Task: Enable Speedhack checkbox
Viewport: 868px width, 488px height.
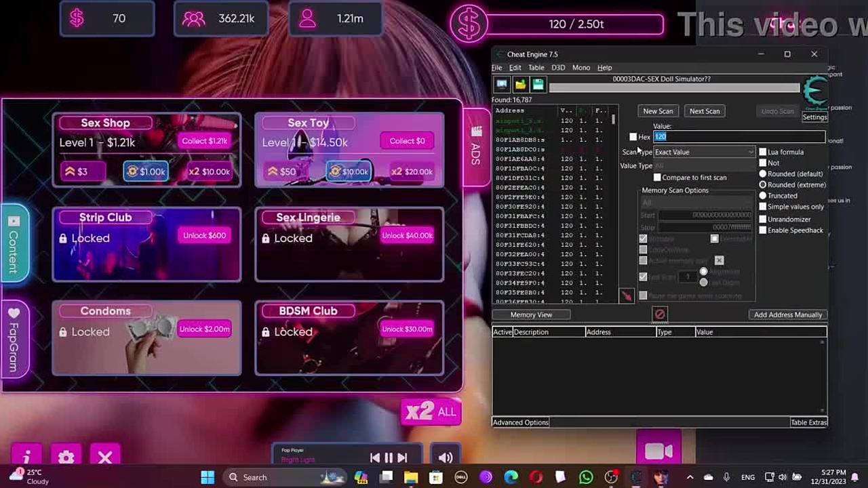Action: 763,230
